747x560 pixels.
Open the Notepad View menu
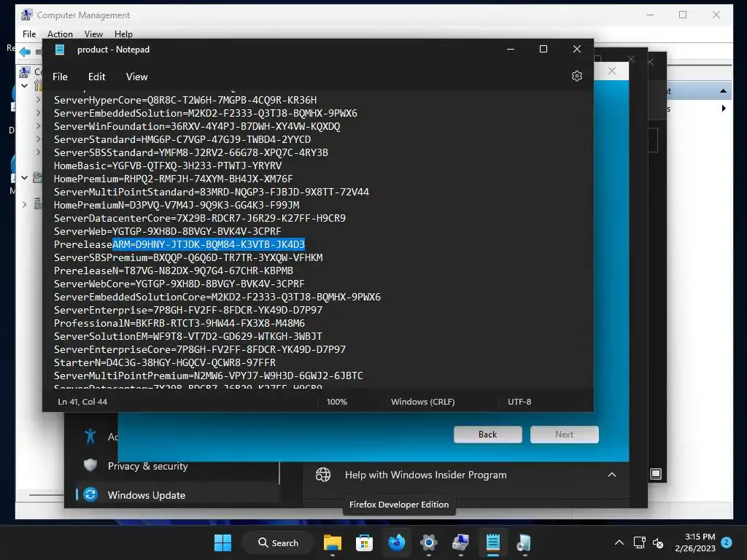pos(136,77)
